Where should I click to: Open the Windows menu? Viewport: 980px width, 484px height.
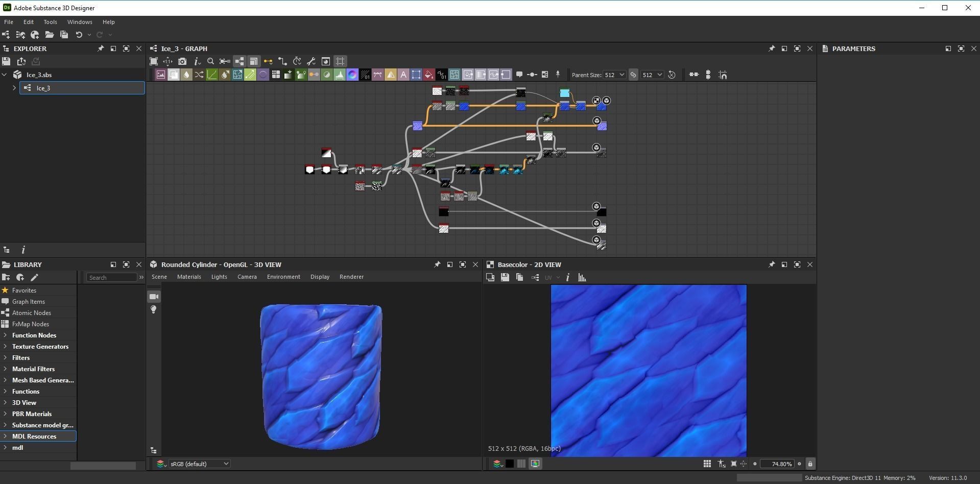coord(80,22)
